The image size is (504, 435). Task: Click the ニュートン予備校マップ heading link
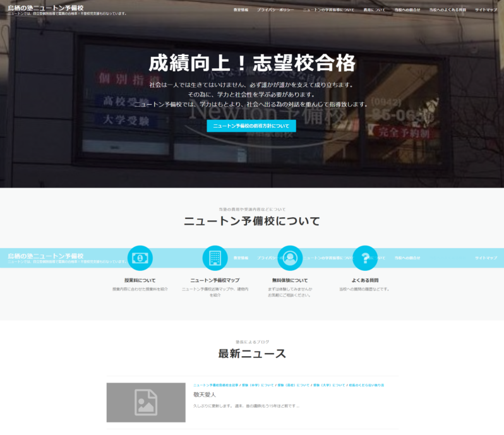[215, 280]
